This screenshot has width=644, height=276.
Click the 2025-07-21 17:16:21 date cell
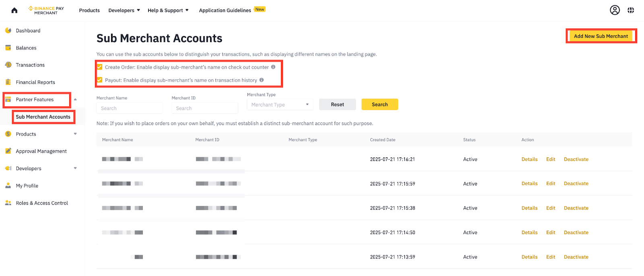click(x=392, y=159)
